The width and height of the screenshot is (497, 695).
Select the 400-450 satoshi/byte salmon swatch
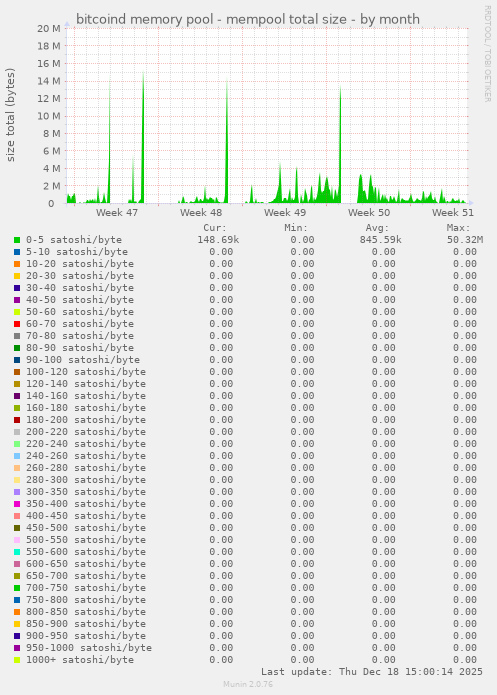pos(17,515)
